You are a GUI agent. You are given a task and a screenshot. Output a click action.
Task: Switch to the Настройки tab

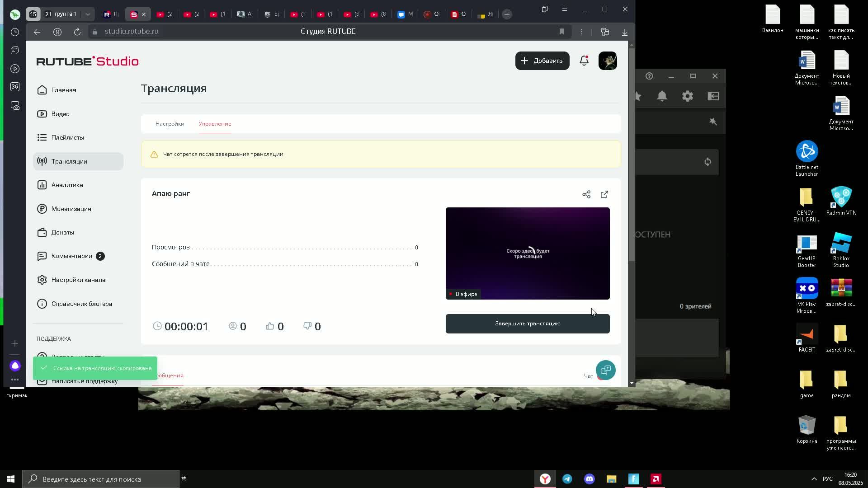point(170,124)
